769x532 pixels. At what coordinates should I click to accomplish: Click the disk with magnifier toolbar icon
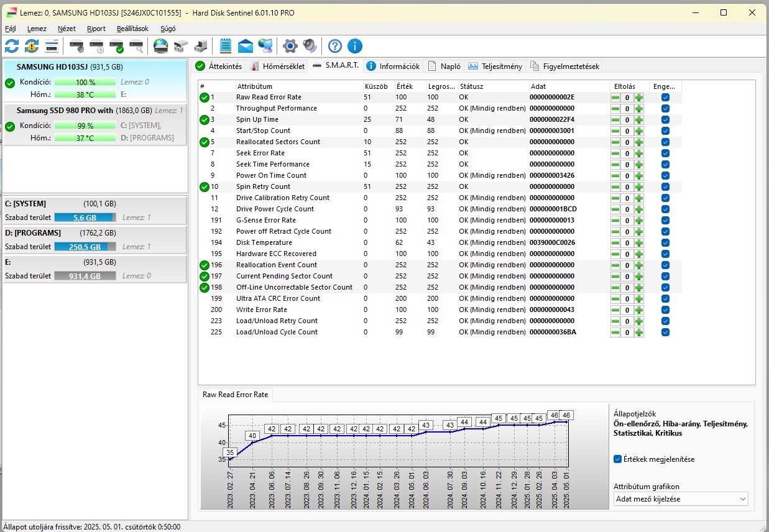click(x=136, y=46)
